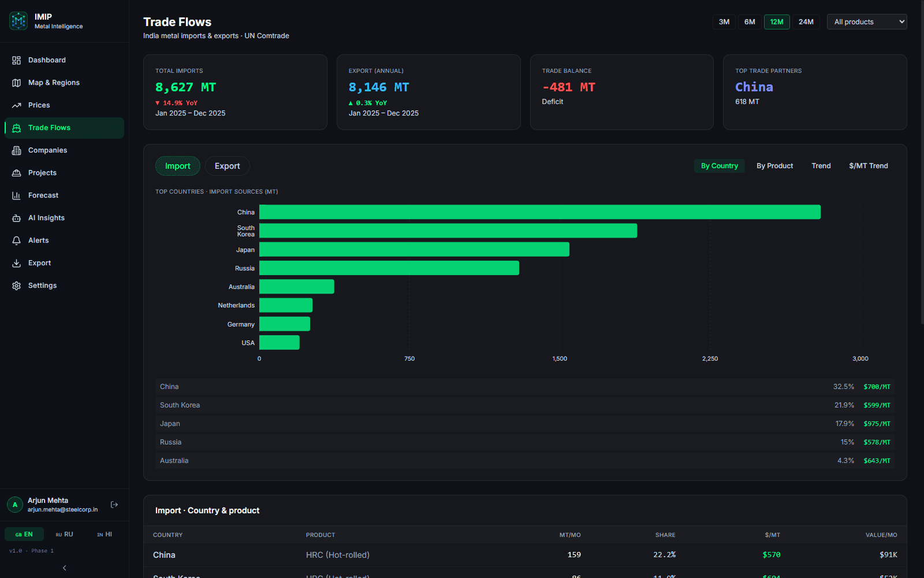Click the Forecast chart icon

tap(16, 195)
